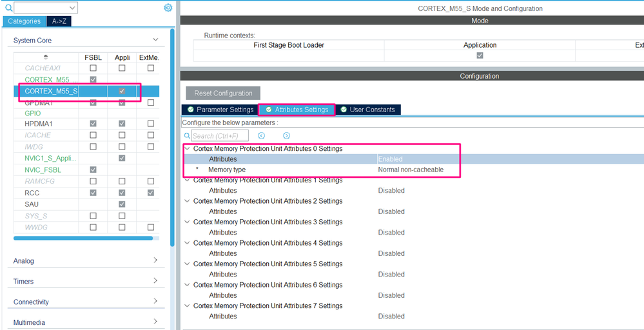Toggle the ICACHE Appli checkbox
The width and height of the screenshot is (644, 330).
(x=122, y=135)
